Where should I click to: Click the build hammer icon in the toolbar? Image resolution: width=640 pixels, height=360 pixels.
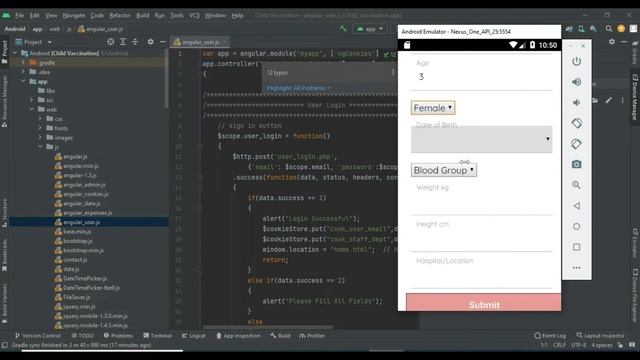click(x=343, y=29)
